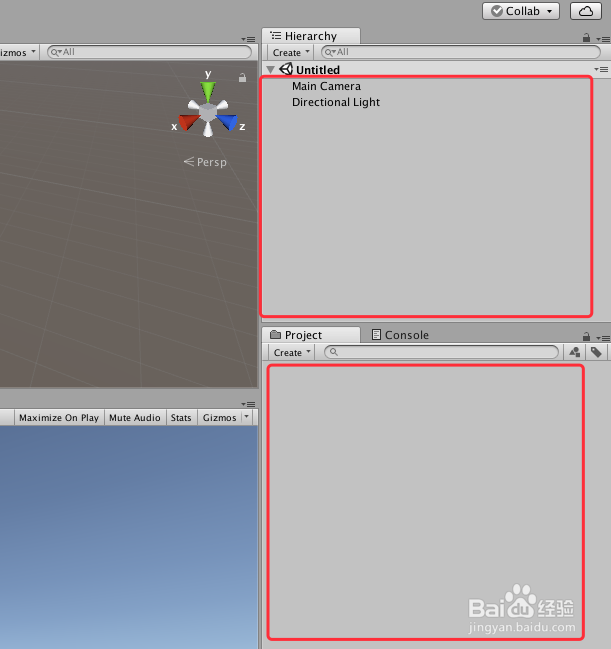This screenshot has width=611, height=649.
Task: Select Main Camera in the Hierarchy
Action: [x=326, y=86]
